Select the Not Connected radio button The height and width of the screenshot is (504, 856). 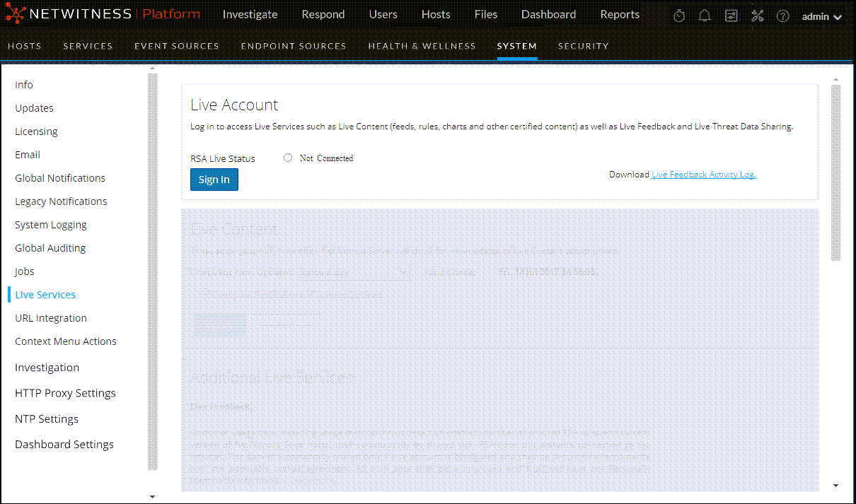(x=288, y=158)
